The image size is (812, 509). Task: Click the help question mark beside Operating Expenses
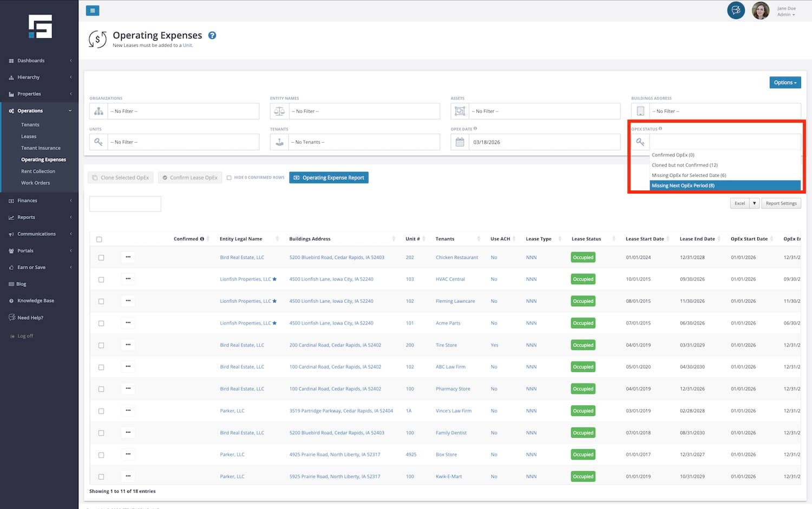coord(212,36)
